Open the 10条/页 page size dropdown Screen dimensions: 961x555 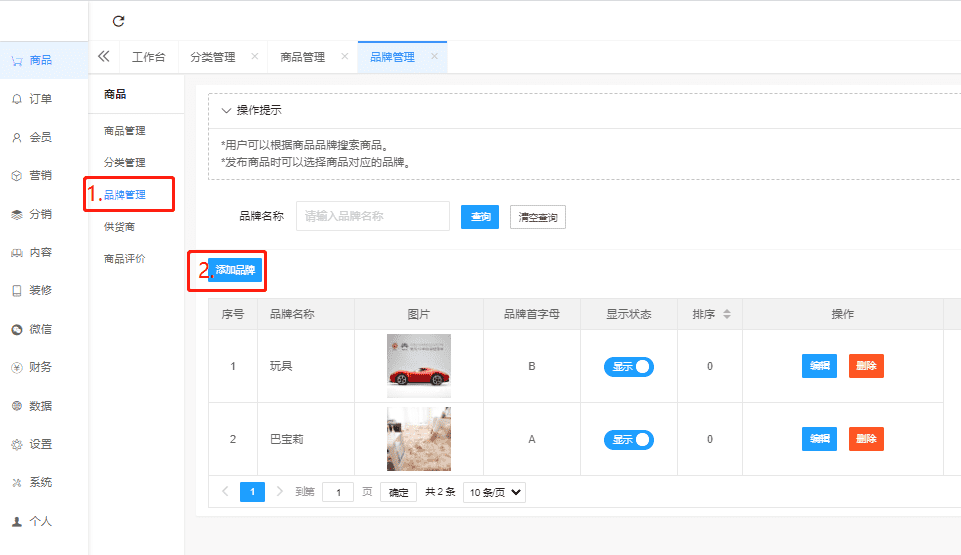point(494,492)
